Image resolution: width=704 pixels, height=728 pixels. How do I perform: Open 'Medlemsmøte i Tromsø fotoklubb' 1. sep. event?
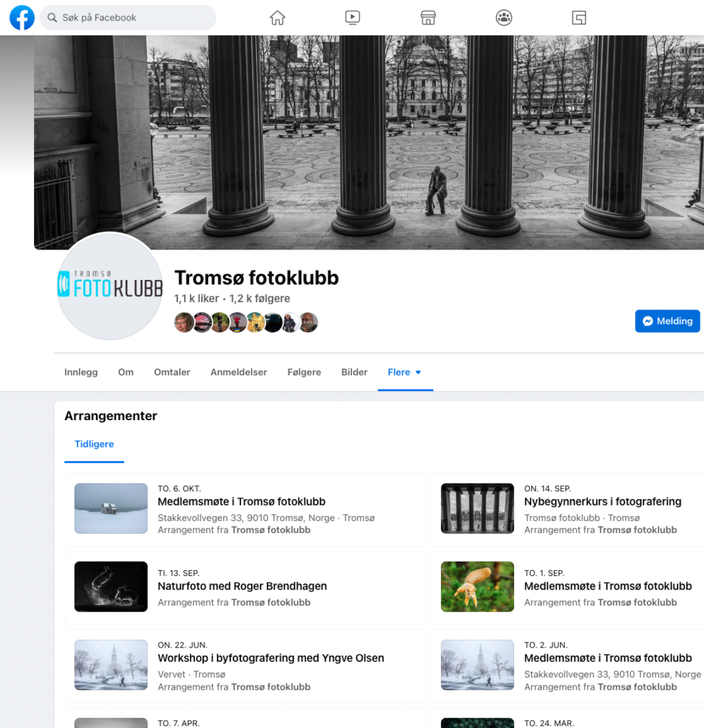[608, 586]
